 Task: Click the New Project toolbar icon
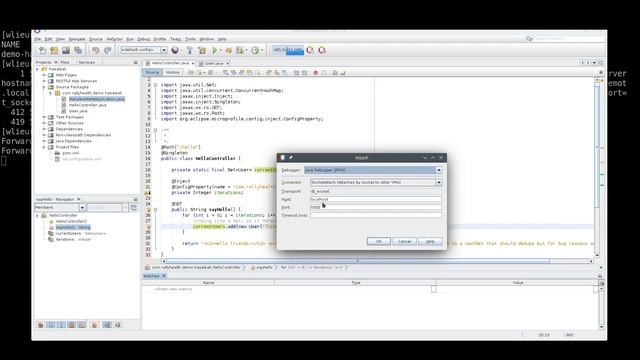[54, 50]
